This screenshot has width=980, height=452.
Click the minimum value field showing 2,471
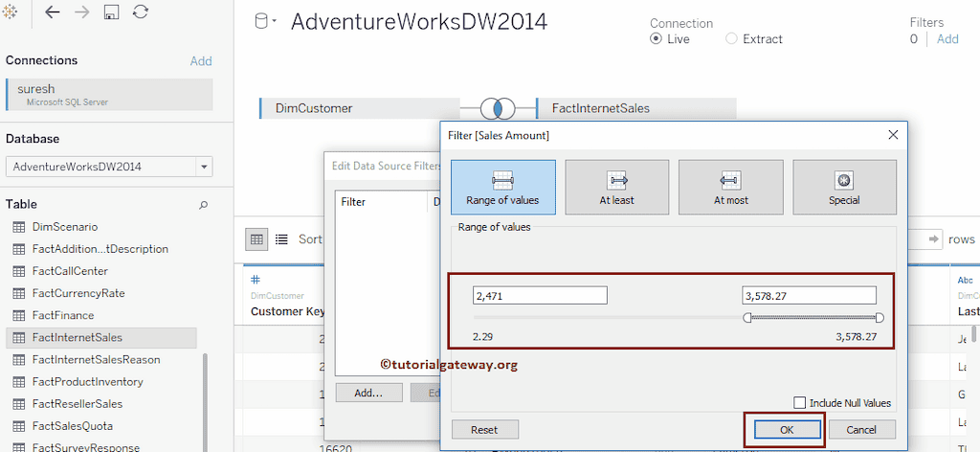(540, 296)
